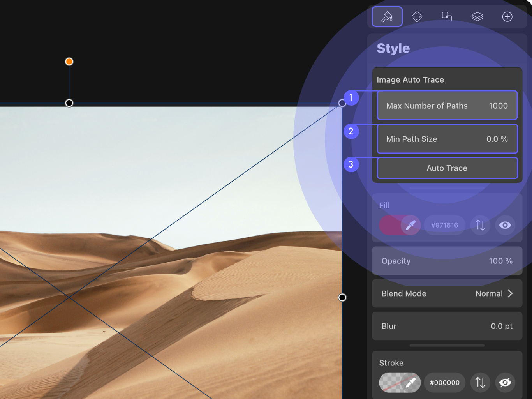
Task: Click the orange rotation handle above the image
Action: [69, 62]
